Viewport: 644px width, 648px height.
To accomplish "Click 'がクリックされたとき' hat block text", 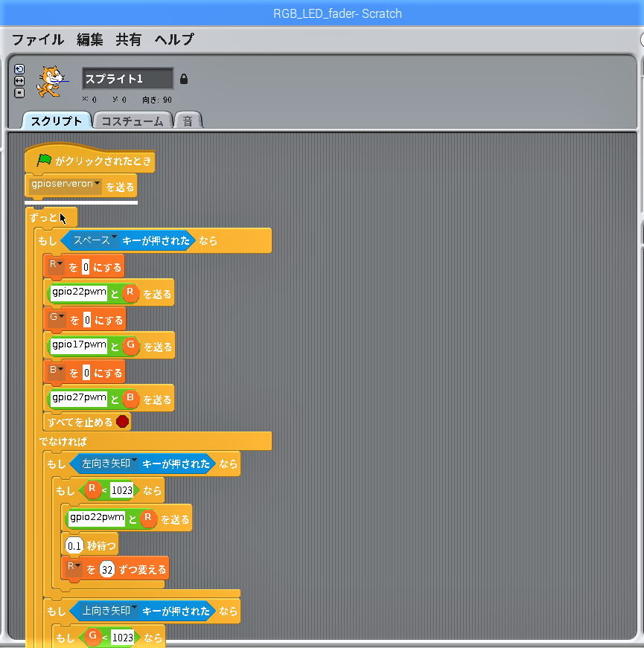I will [x=103, y=161].
